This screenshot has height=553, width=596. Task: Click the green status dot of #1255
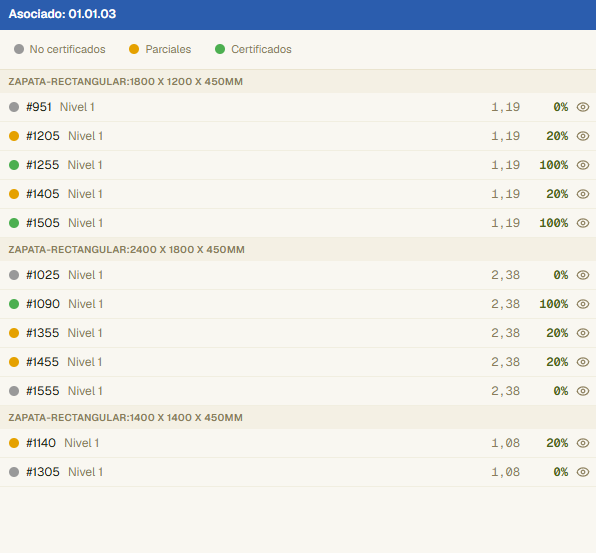[14, 165]
